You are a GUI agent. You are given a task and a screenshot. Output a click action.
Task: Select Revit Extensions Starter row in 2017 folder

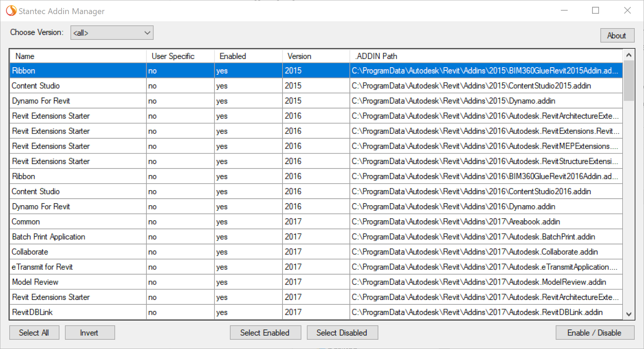[316, 297]
